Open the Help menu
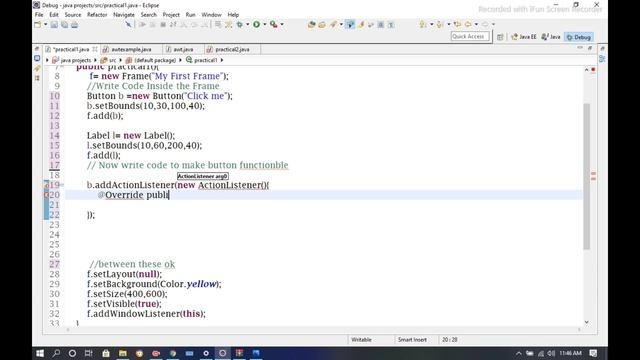The image size is (640, 360). tap(233, 15)
